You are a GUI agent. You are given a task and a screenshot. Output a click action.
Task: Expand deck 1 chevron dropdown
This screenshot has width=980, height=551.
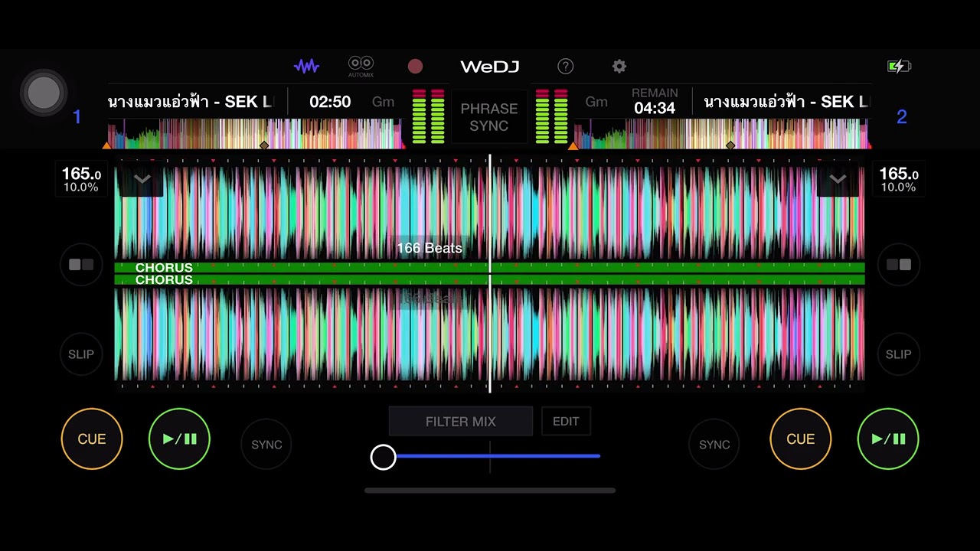(142, 180)
